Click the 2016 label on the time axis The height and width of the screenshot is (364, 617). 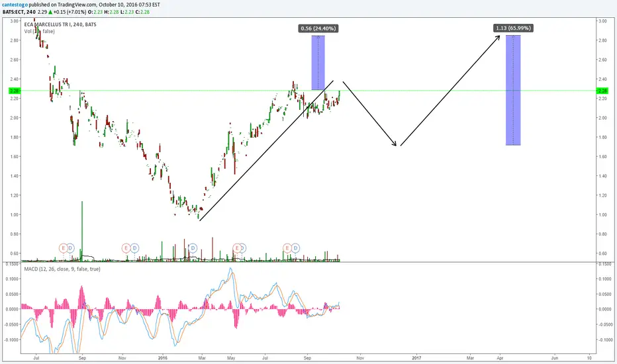162,358
